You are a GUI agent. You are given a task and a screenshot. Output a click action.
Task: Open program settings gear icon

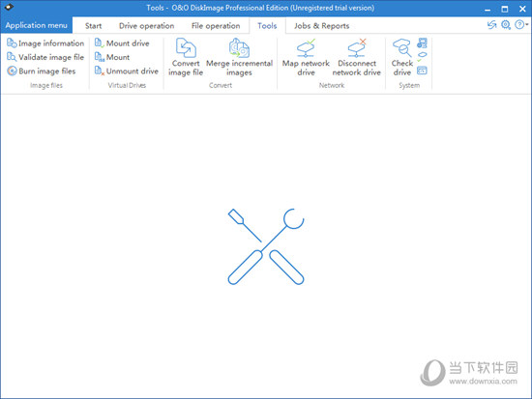point(506,25)
